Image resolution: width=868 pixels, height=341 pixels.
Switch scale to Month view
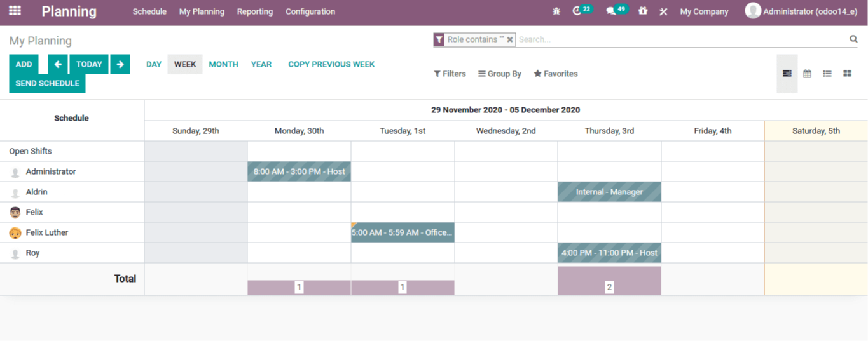point(223,64)
